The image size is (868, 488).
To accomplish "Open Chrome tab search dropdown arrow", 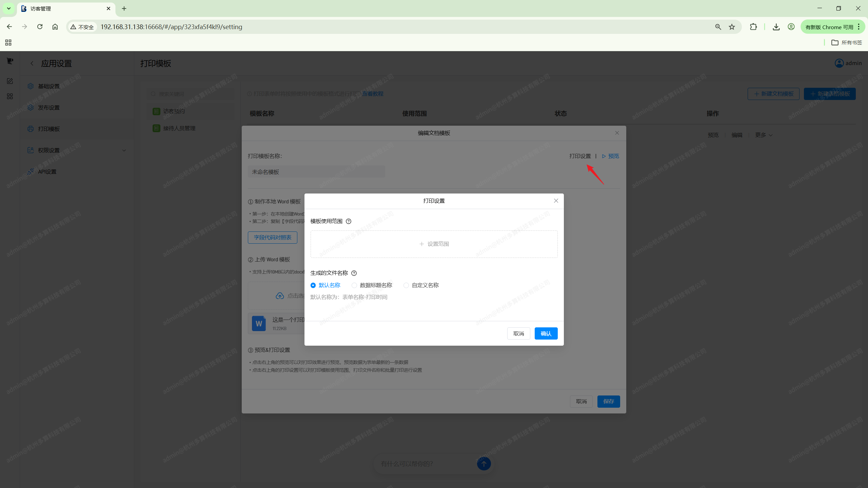I will coord(9,8).
